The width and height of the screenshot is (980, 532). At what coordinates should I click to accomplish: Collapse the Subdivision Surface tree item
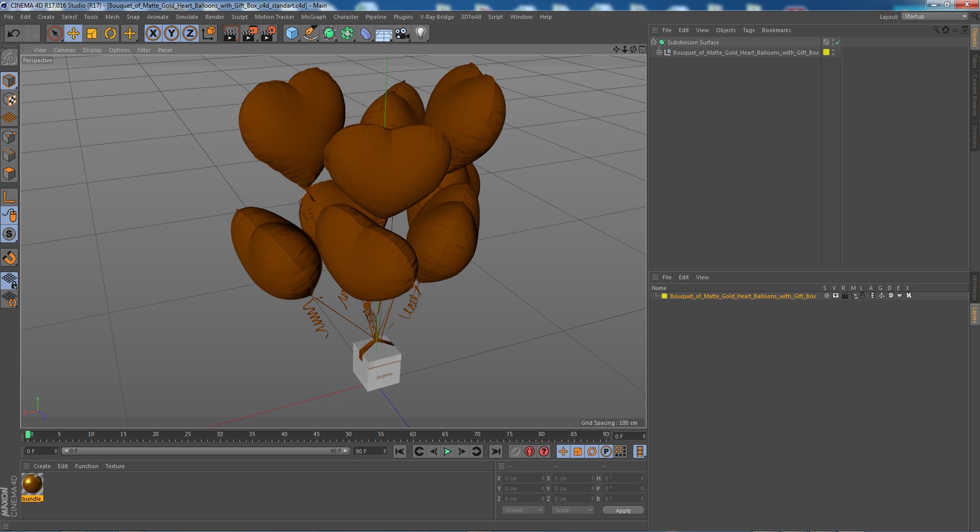pos(654,42)
